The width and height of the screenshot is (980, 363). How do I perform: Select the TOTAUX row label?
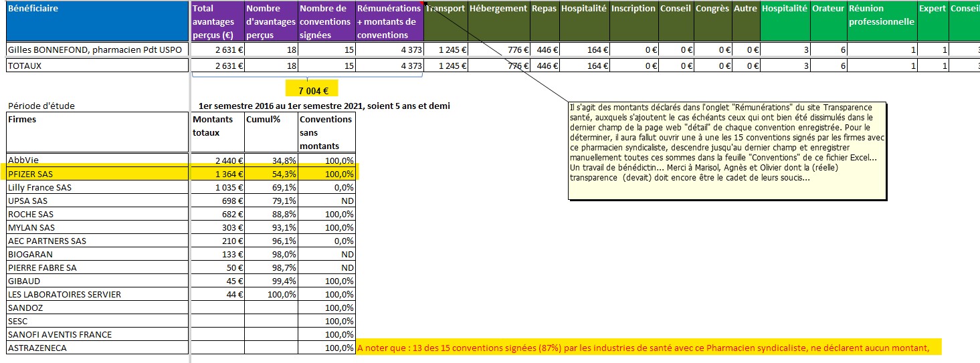click(x=98, y=66)
